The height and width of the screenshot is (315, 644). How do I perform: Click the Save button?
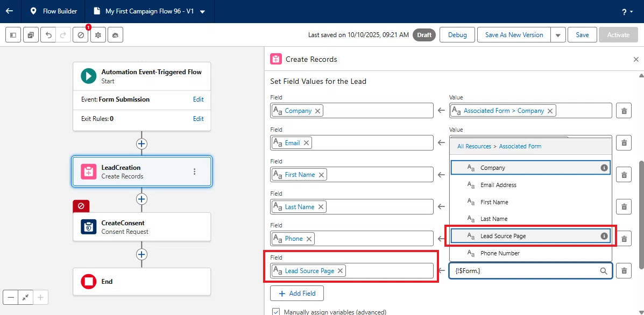point(582,35)
